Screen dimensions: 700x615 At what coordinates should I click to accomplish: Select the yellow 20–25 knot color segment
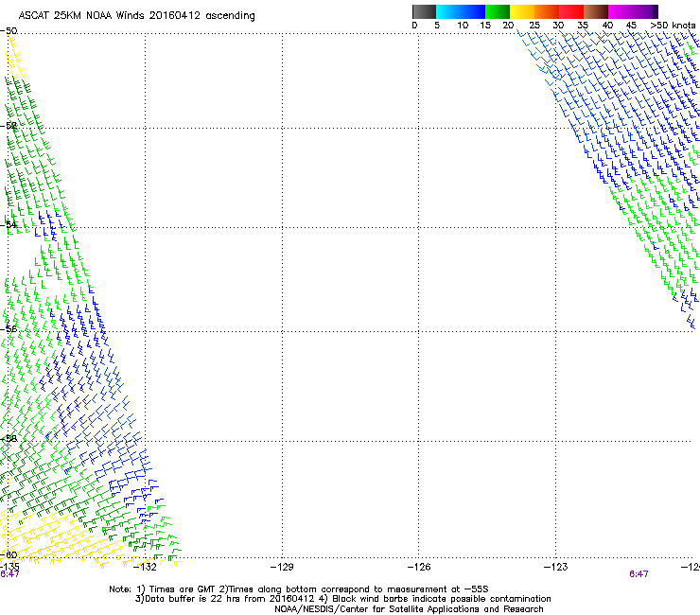click(x=522, y=11)
